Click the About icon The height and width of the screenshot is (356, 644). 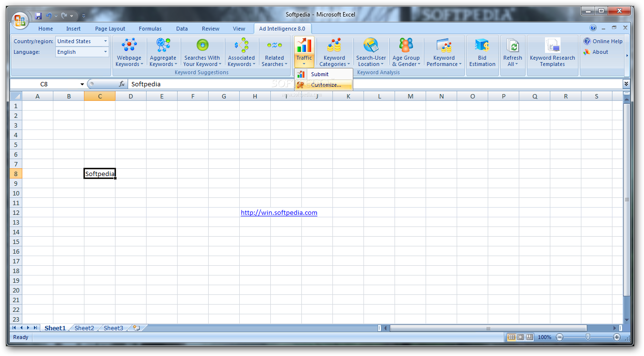tap(587, 52)
